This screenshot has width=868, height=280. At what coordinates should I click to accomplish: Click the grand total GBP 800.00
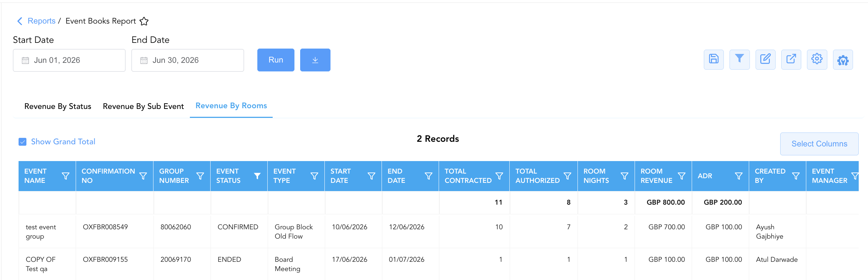(666, 202)
